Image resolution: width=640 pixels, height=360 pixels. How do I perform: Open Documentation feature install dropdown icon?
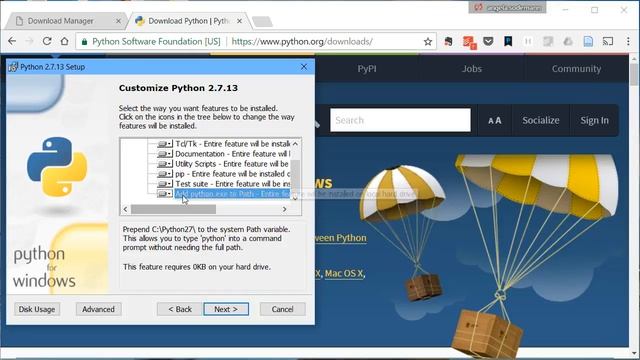point(165,154)
